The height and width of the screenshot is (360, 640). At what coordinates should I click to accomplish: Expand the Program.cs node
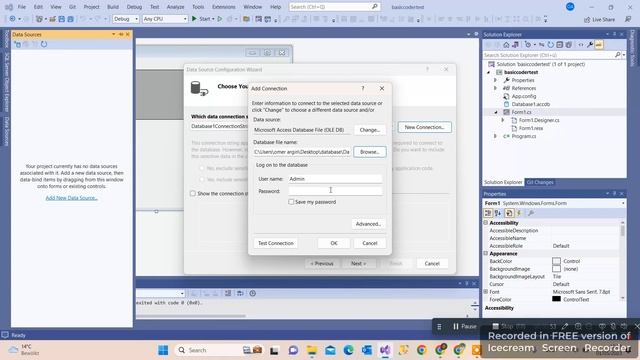pos(496,136)
